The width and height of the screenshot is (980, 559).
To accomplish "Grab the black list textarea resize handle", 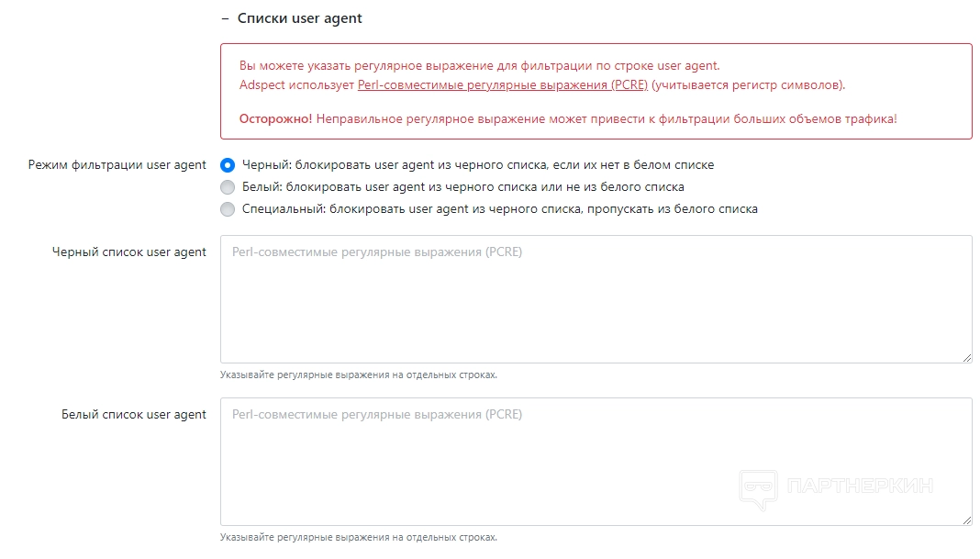I will coord(967,358).
